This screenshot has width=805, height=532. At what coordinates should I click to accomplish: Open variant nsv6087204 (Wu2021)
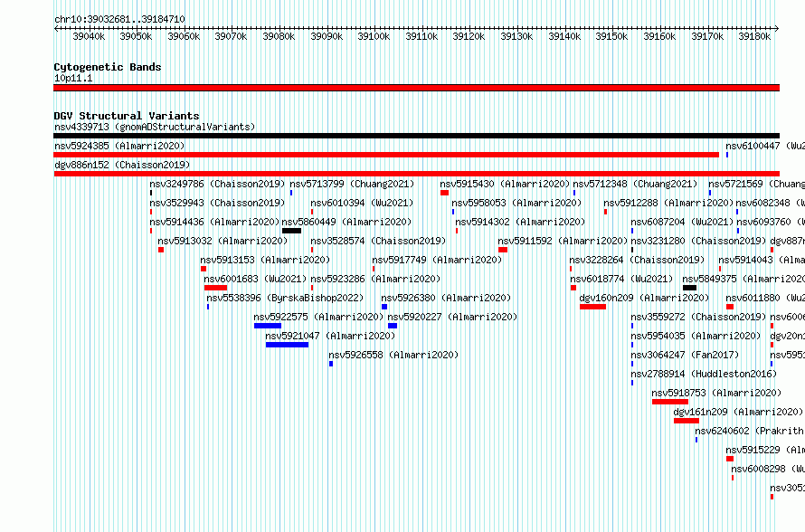(x=682, y=222)
